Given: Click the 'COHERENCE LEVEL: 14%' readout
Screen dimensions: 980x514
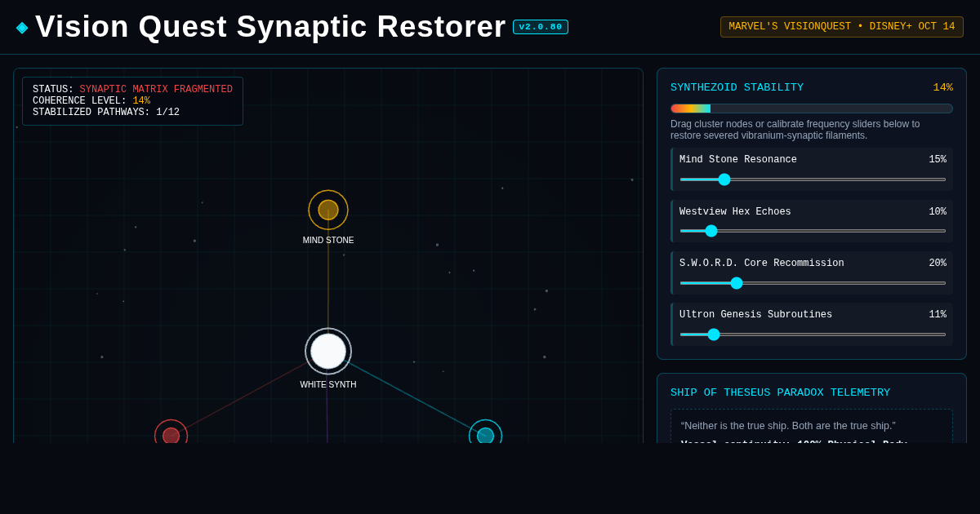Looking at the screenshot, I should pyautogui.click(x=91, y=101).
